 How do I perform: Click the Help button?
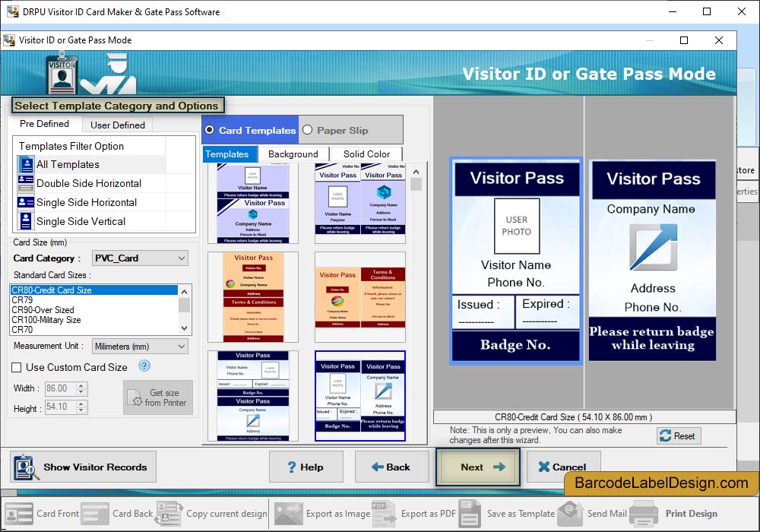click(x=306, y=467)
